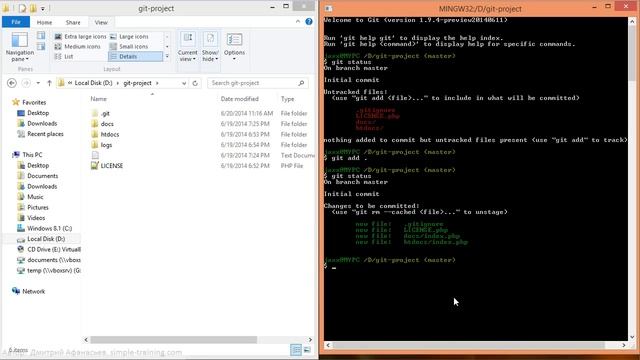Click Local Disk (D:) in address bar
640x360 pixels.
(x=93, y=83)
